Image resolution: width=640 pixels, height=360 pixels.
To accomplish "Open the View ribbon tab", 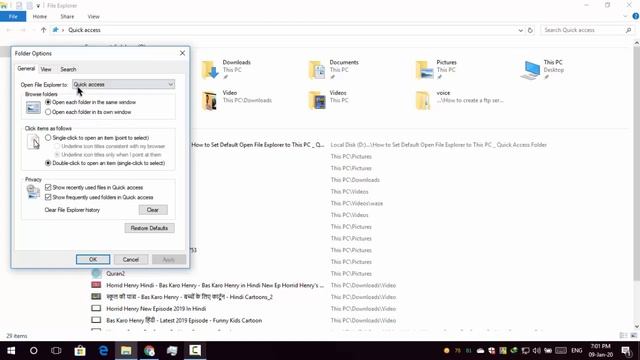I will click(93, 16).
